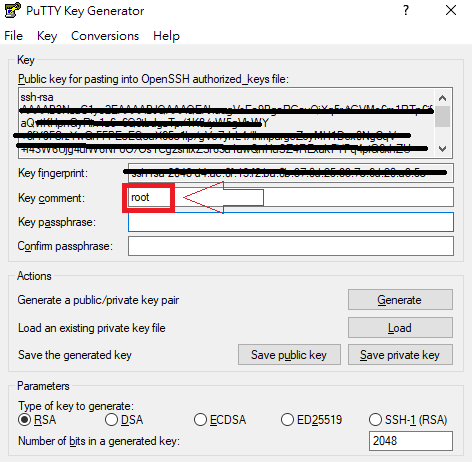This screenshot has width=472, height=462.
Task: Click 'Generate a public/private key pair' text
Action: coord(98,300)
